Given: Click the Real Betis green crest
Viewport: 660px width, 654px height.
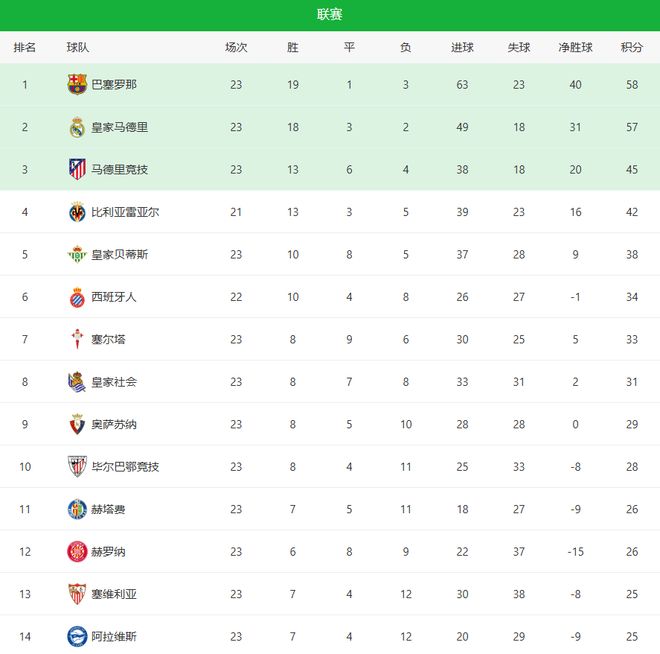Looking at the screenshot, I should pyautogui.click(x=77, y=254).
